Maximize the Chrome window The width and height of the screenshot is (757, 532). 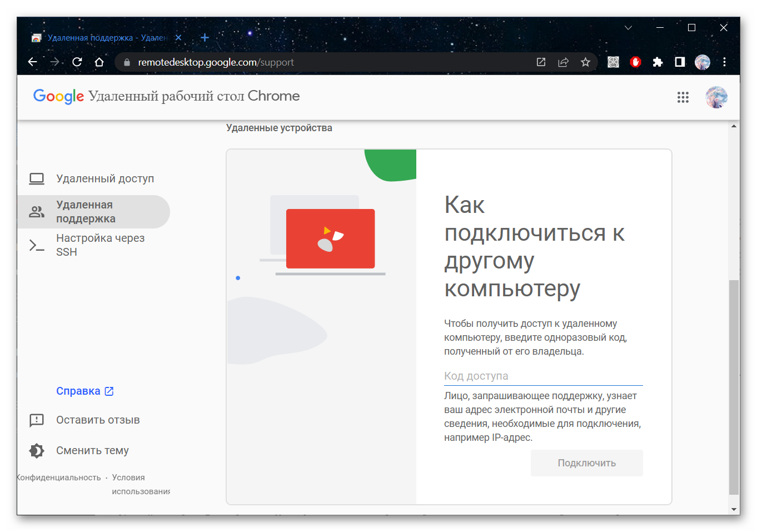click(691, 27)
